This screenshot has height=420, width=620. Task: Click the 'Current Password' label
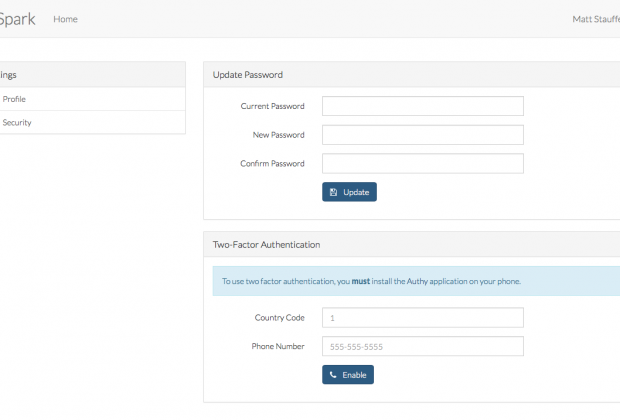click(272, 106)
